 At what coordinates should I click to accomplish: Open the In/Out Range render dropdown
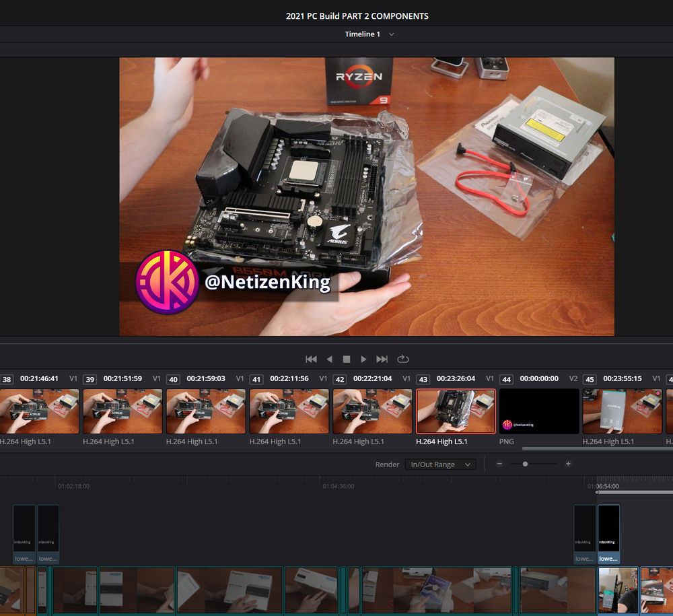440,464
